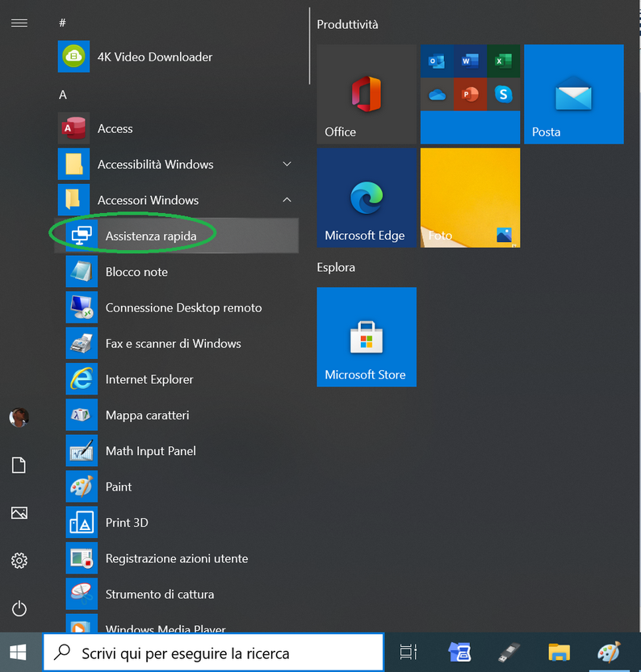
Task: Open the Accessibilità Windows folder
Action: point(178,164)
